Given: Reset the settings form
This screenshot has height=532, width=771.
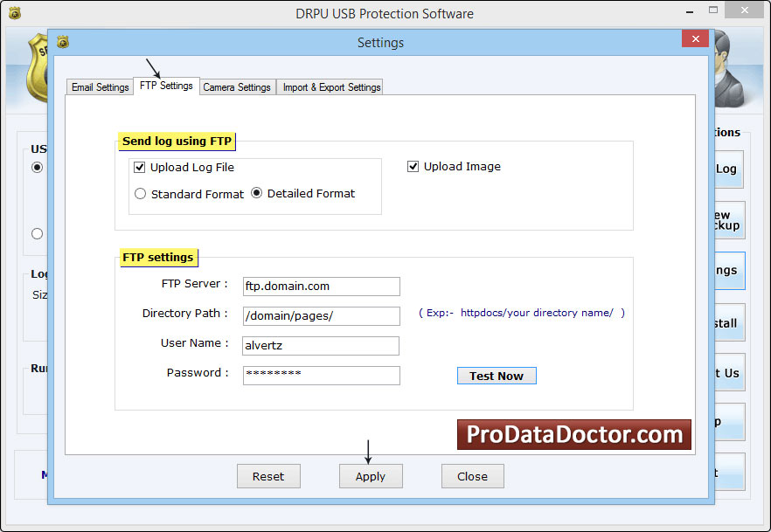Looking at the screenshot, I should [268, 476].
